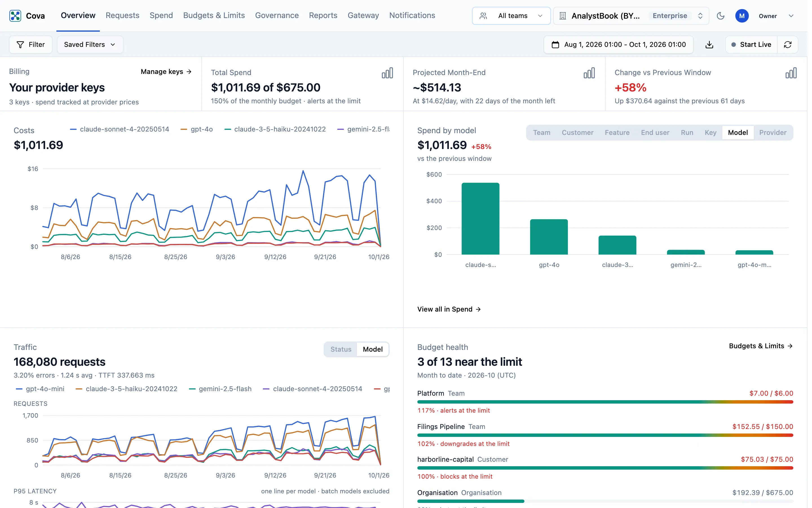
Task: Switch Traffic chart to Model view
Action: [373, 349]
